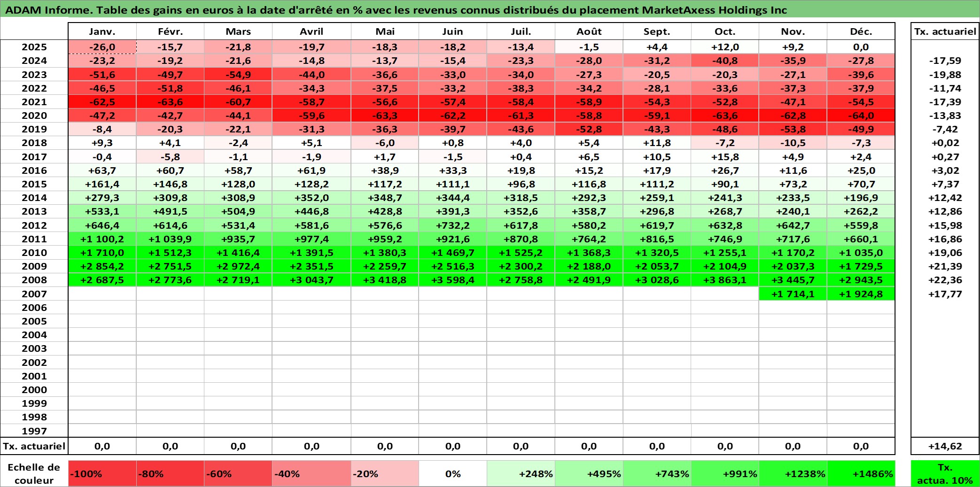The height and width of the screenshot is (487, 980).
Task: Click the Mars column header
Action: point(238,31)
